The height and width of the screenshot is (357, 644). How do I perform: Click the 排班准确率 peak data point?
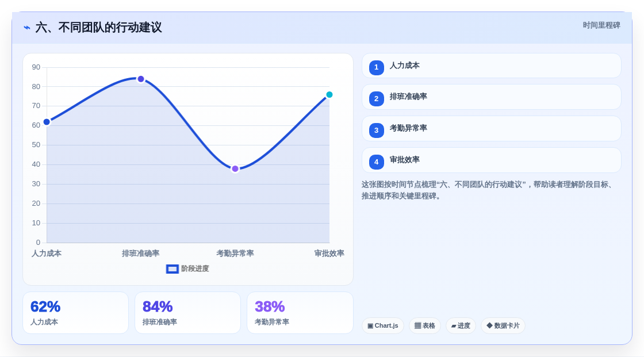click(x=141, y=79)
